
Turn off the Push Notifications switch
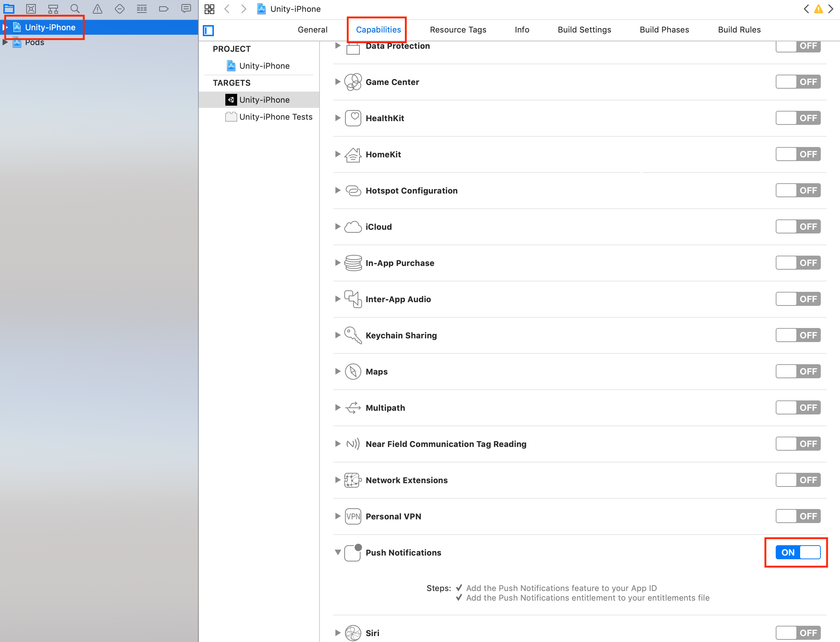[x=798, y=552]
